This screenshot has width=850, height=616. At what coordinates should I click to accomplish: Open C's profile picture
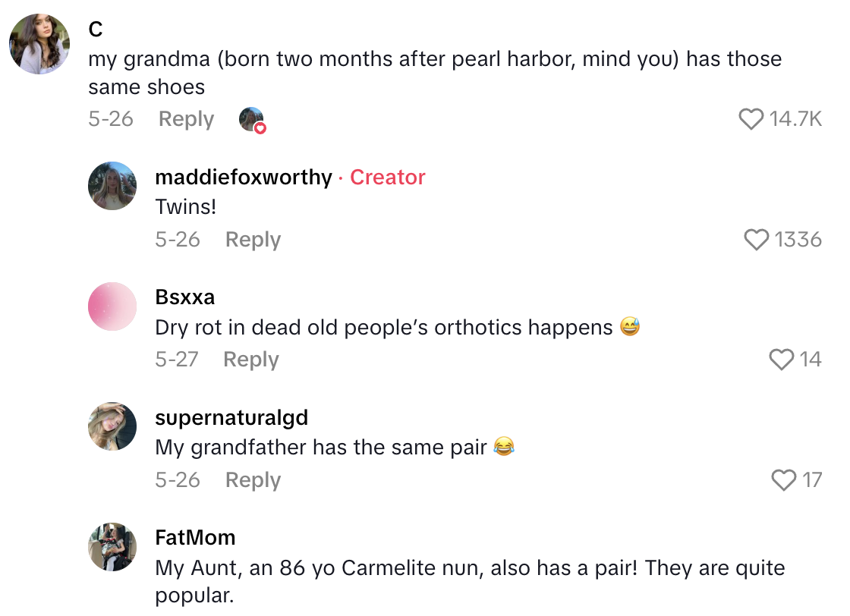pyautogui.click(x=39, y=44)
